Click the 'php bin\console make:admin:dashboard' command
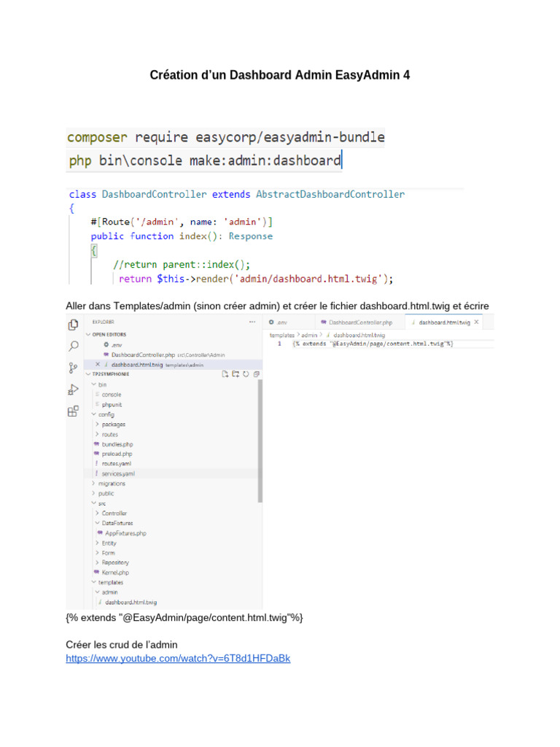The width and height of the screenshot is (560, 747). coord(205,160)
